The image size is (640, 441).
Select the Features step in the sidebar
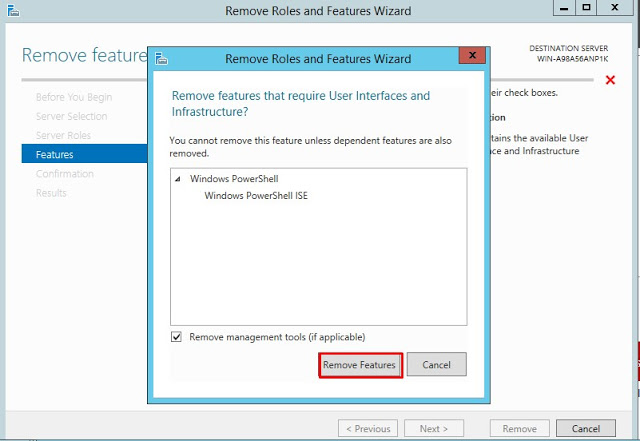[x=54, y=154]
